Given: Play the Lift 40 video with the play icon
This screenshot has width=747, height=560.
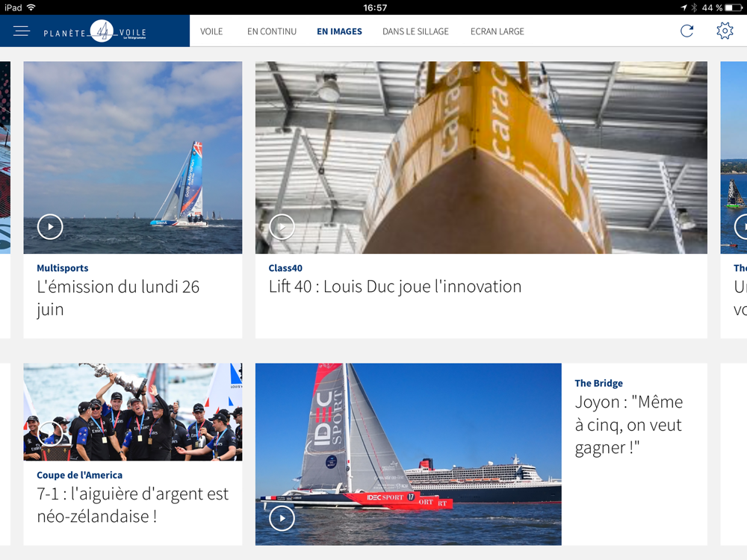Looking at the screenshot, I should click(282, 227).
